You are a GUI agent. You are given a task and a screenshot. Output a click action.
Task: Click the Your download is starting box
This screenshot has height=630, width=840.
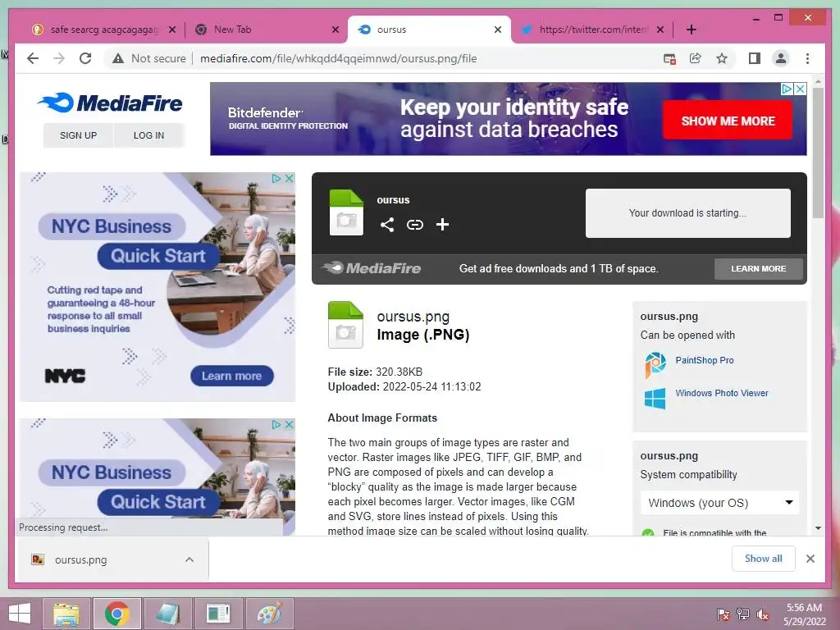click(x=688, y=212)
